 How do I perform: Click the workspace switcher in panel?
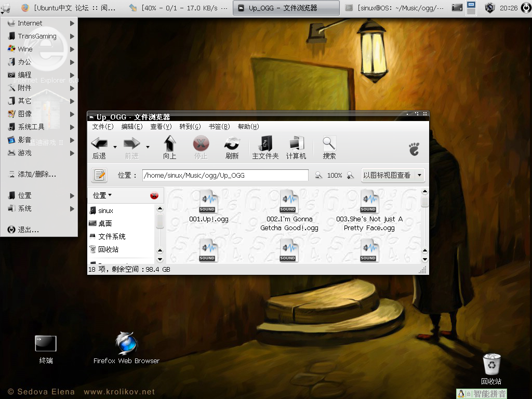pos(471,8)
